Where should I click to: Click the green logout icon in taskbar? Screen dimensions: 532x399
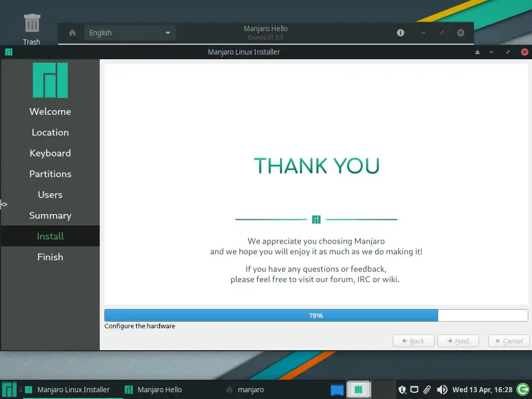(523, 390)
